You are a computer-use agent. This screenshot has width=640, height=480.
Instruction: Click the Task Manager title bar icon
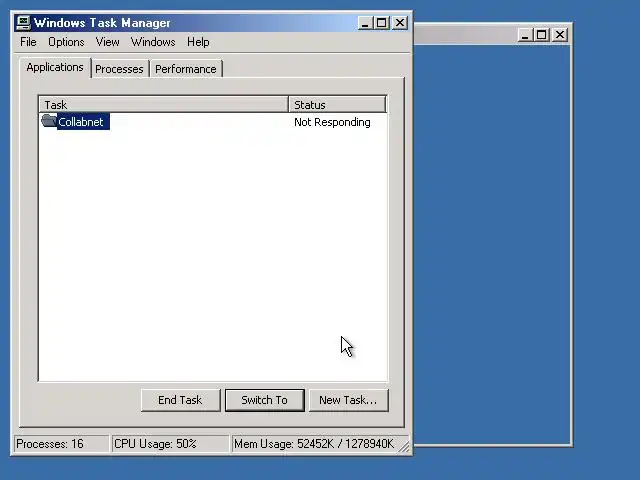23,23
